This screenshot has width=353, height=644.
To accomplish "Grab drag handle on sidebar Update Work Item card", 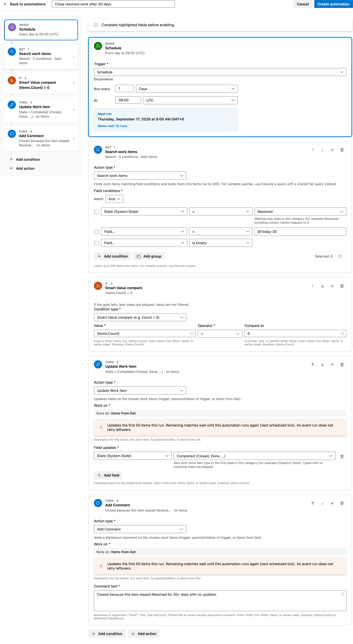I will [x=74, y=110].
